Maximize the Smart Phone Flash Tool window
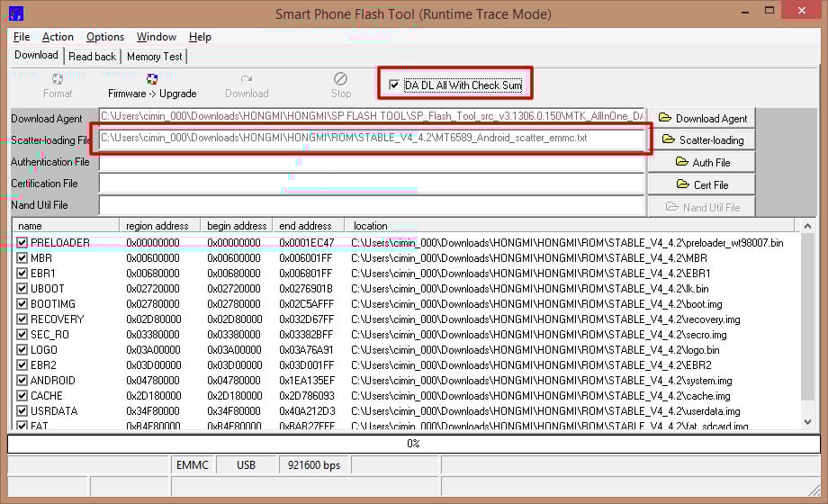The height and width of the screenshot is (504, 828). 769,11
